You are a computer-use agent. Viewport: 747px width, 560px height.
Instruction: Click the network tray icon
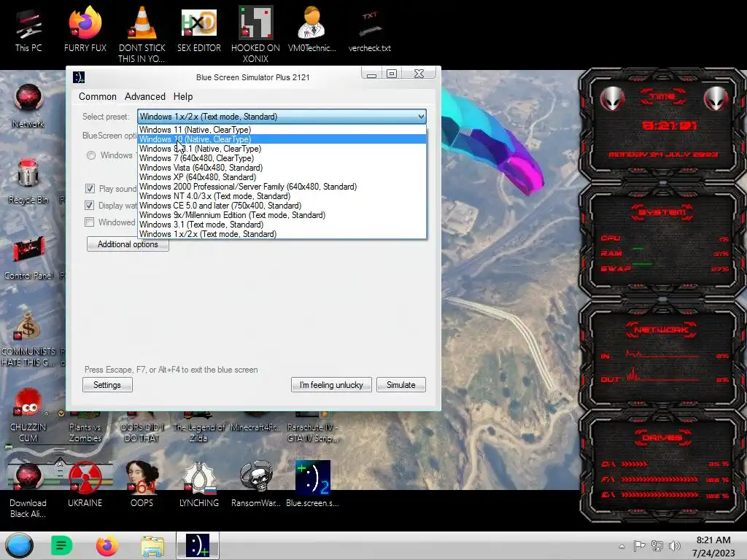click(x=657, y=546)
